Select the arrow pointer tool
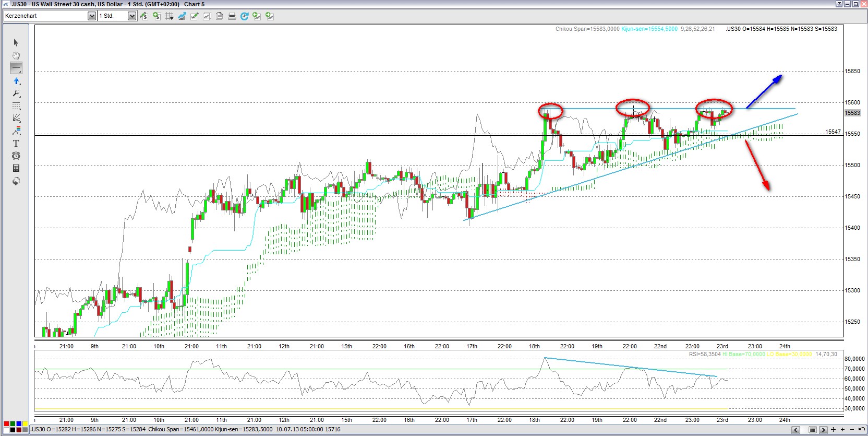Image resolution: width=868 pixels, height=436 pixels. point(16,42)
